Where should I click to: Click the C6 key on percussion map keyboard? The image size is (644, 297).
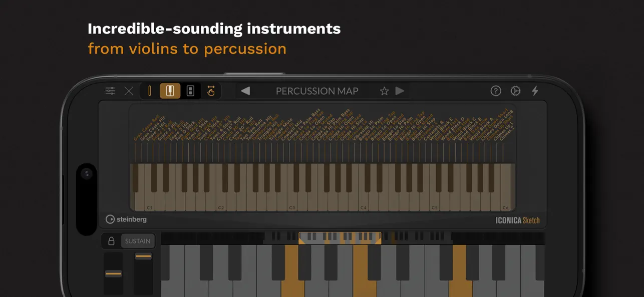click(x=506, y=200)
